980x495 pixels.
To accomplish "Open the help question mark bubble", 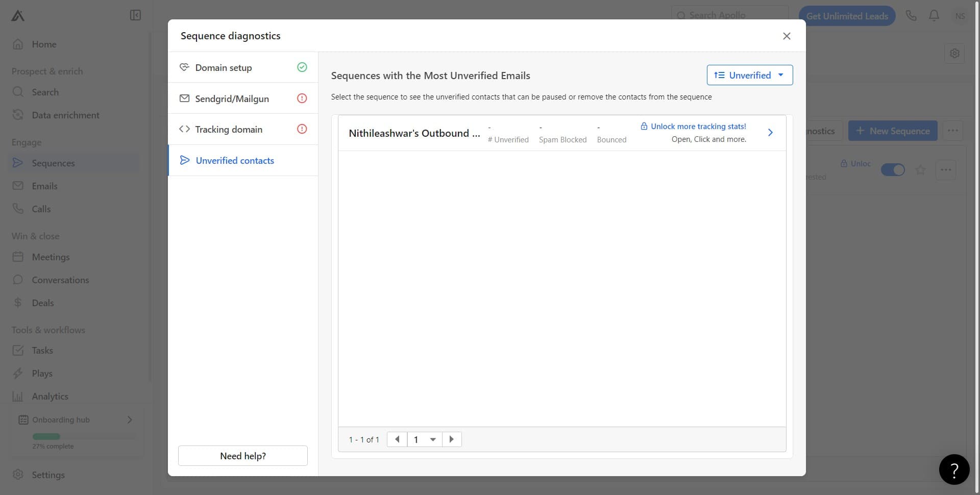I will [954, 469].
